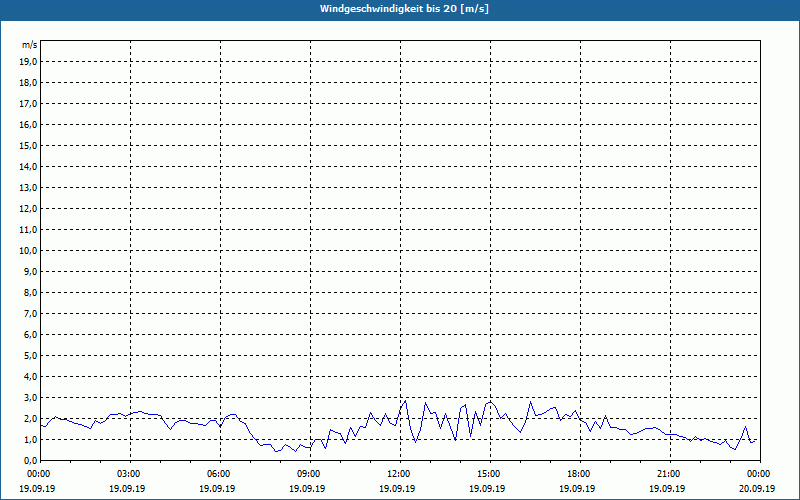The width and height of the screenshot is (800, 500).
Task: Click the '3,0' y-axis value
Action: [x=30, y=397]
